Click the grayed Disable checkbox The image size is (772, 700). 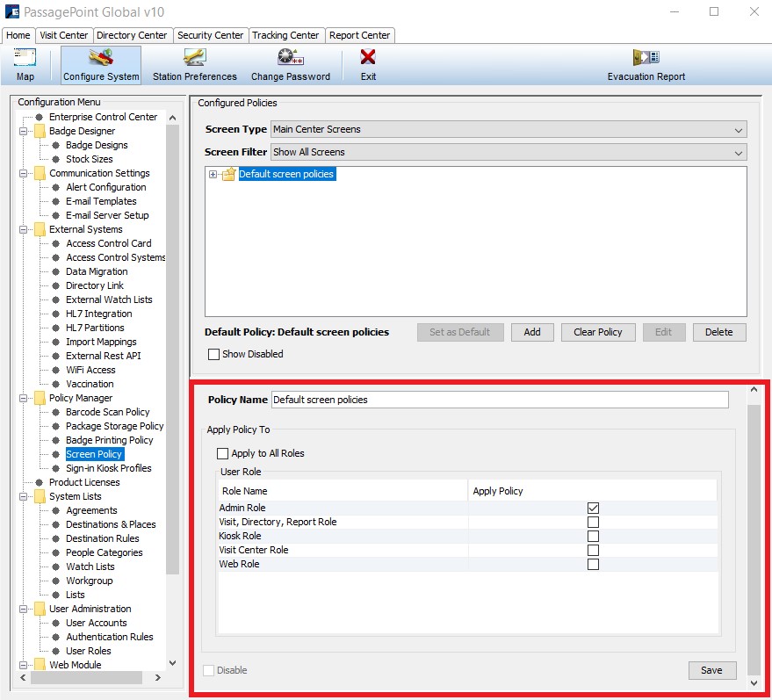(209, 670)
